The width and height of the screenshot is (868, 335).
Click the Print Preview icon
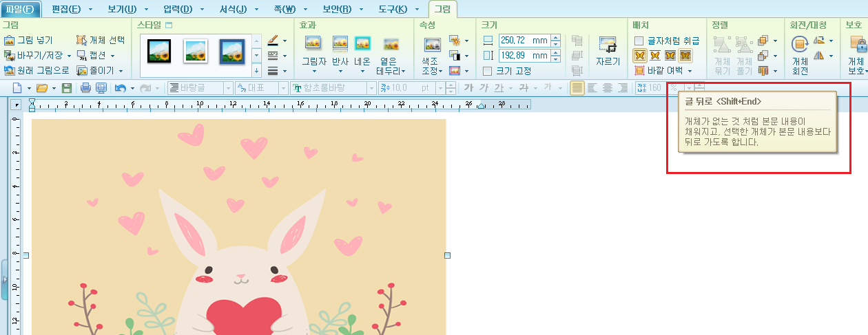pos(101,88)
